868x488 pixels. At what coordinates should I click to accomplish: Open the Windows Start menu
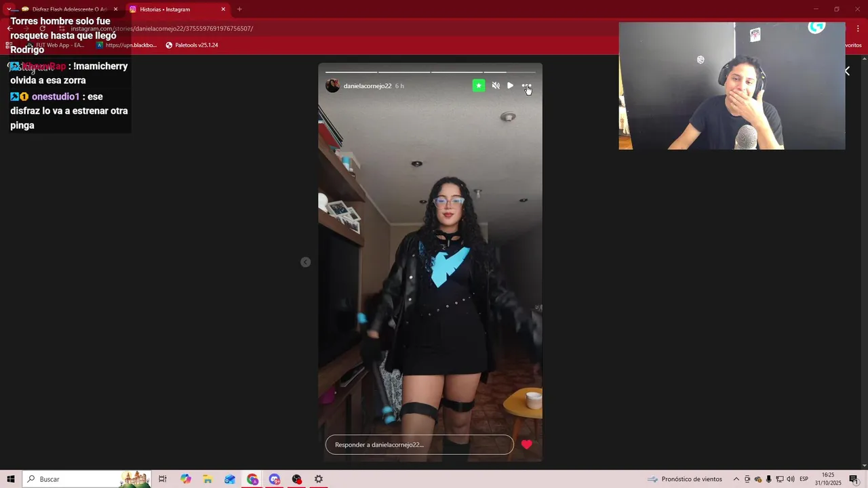(x=11, y=479)
